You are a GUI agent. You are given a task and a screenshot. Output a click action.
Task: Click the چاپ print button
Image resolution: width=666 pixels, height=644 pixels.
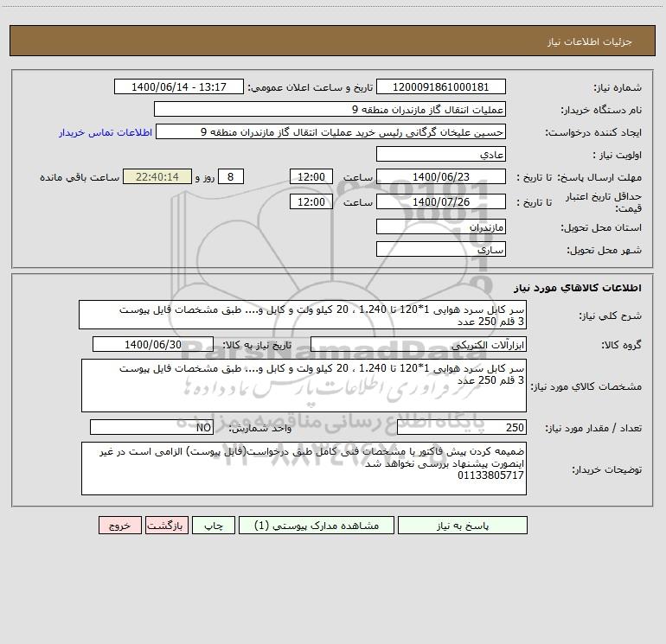tap(214, 525)
